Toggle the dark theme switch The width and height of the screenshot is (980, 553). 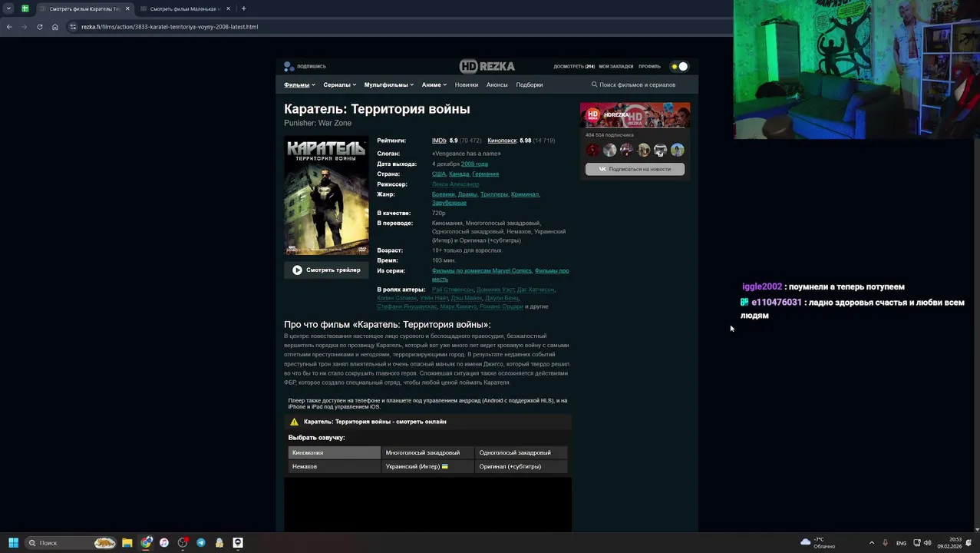[679, 66]
